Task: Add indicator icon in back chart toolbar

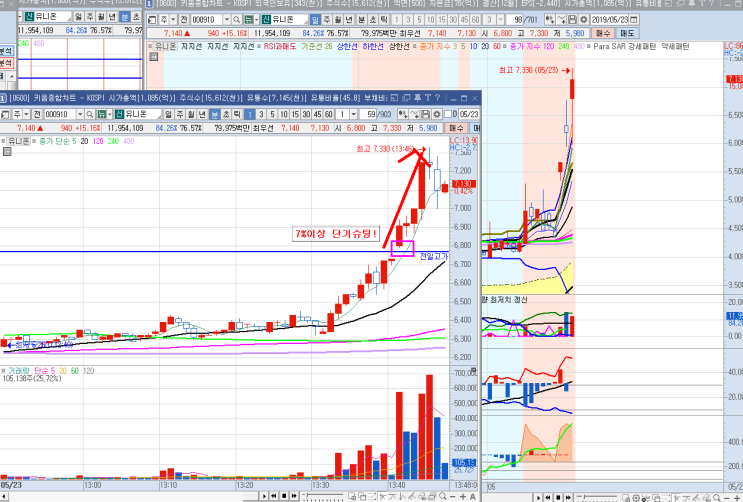Action: 550,20
